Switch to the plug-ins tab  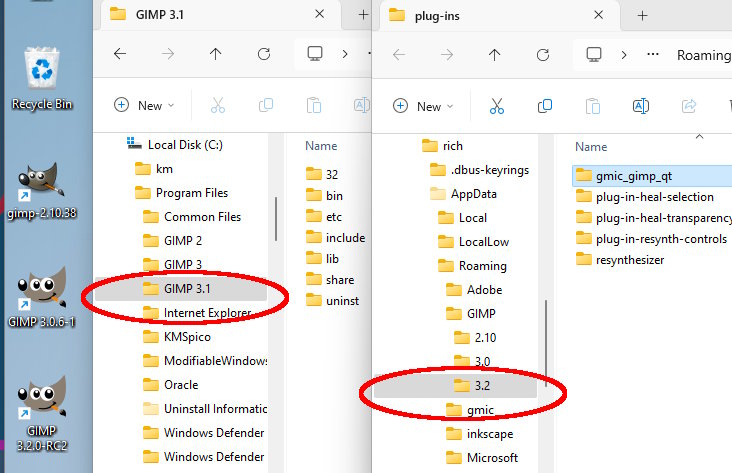coord(500,15)
